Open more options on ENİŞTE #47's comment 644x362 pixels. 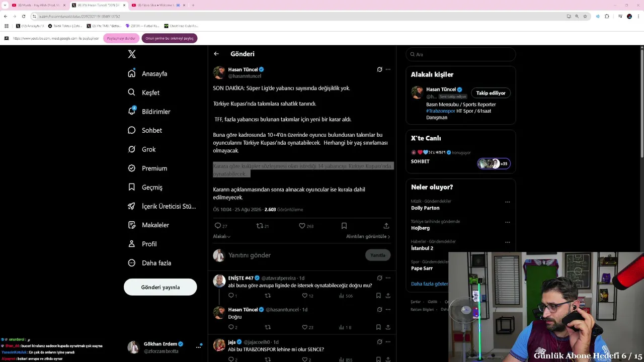[388, 278]
